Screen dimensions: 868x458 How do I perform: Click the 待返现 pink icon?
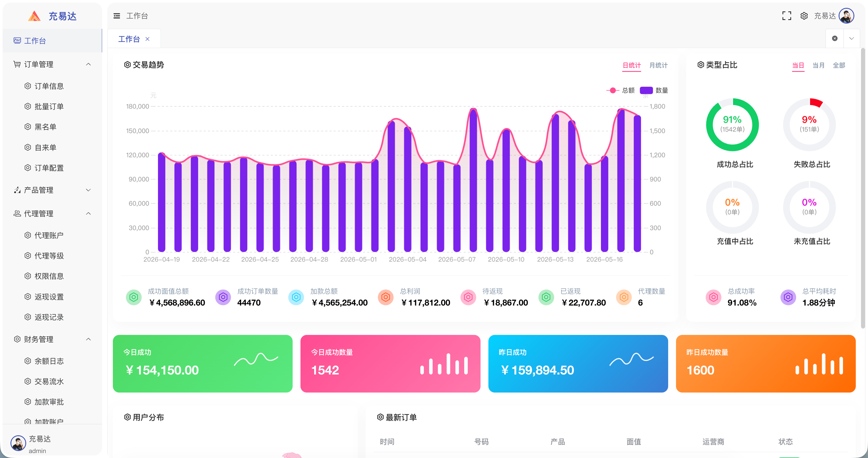468,297
